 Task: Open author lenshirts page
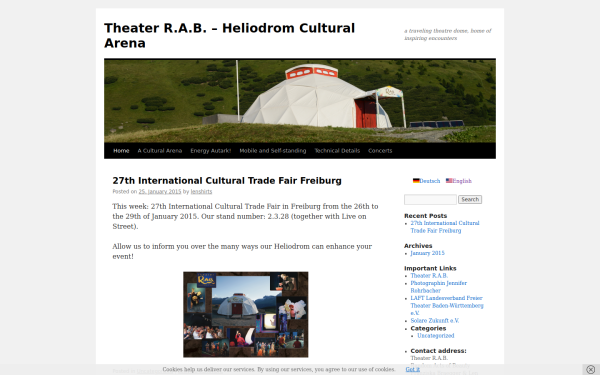point(201,191)
